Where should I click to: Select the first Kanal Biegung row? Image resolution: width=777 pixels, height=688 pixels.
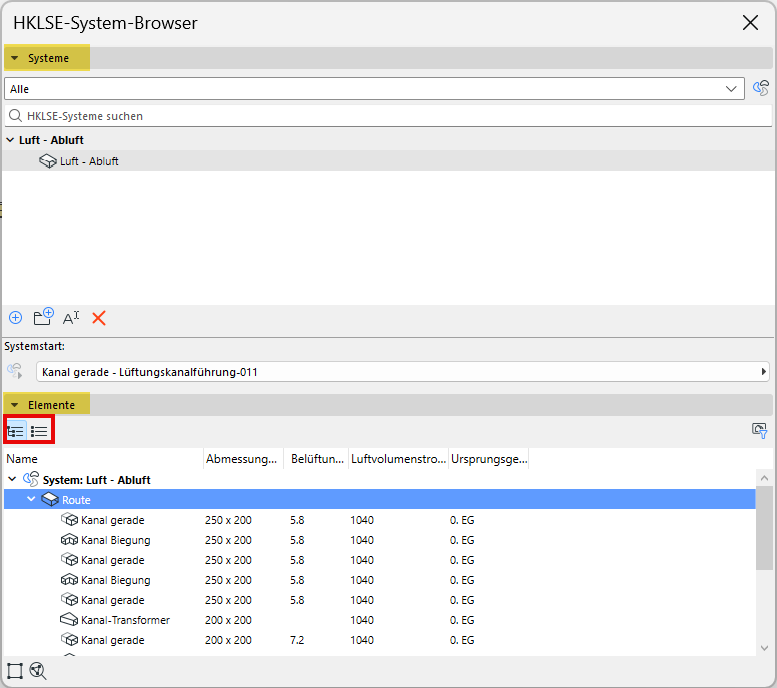[x=380, y=540]
